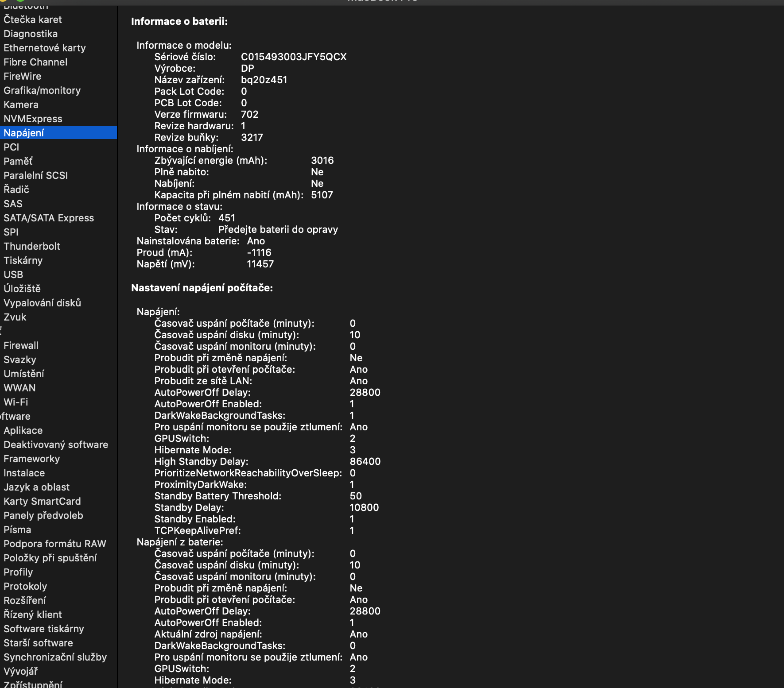Click the battery serial number value
This screenshot has width=784, height=688.
[294, 57]
